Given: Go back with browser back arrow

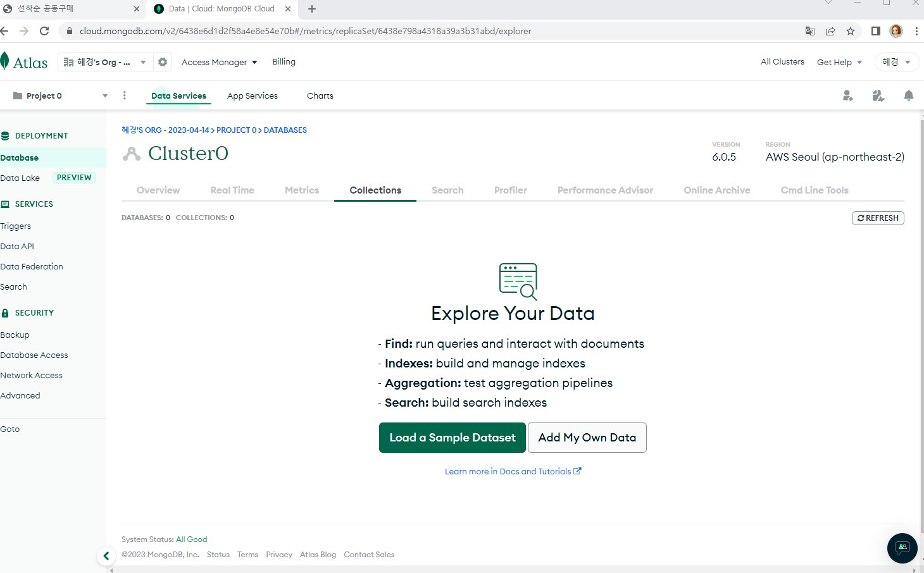Looking at the screenshot, I should click(x=4, y=31).
